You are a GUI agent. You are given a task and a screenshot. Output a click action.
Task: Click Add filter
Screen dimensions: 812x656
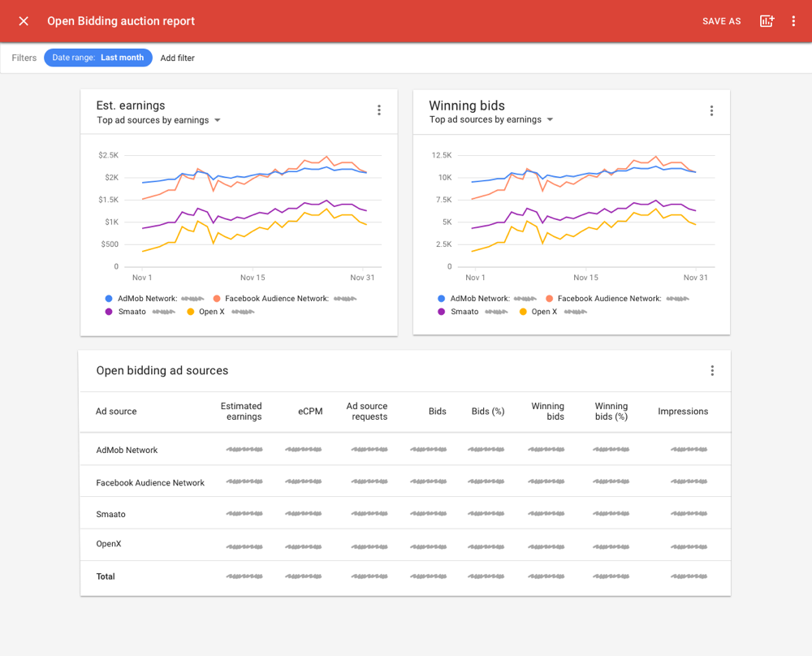(x=177, y=58)
